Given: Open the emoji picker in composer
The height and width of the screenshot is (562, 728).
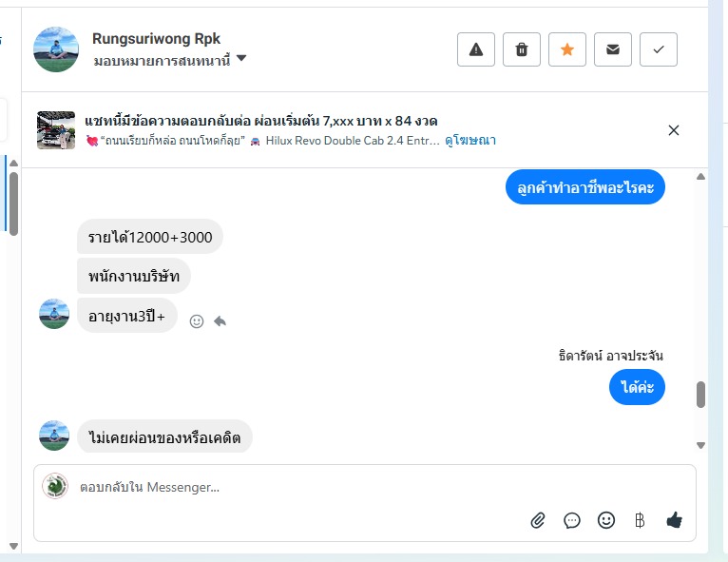Looking at the screenshot, I should pos(606,520).
